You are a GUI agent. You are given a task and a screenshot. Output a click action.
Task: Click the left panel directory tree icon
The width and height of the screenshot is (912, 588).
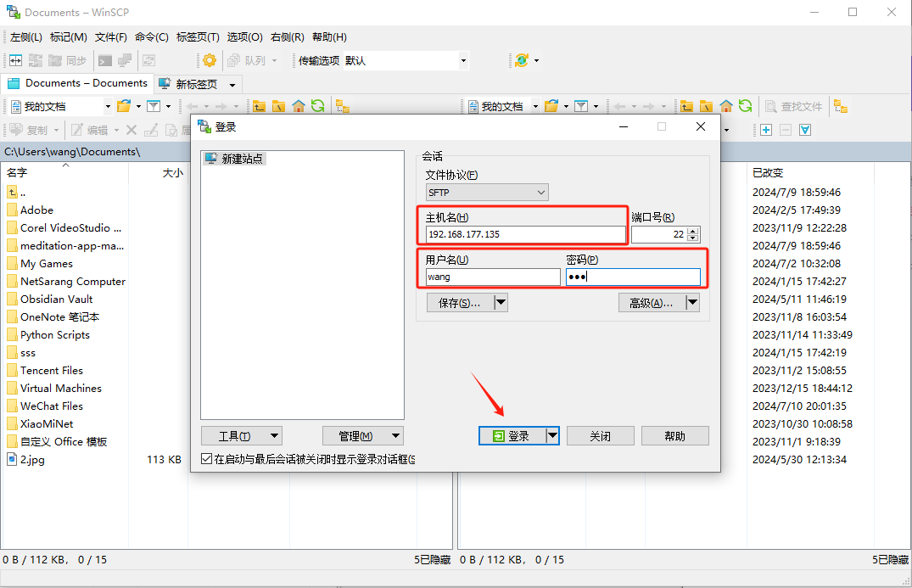343,106
